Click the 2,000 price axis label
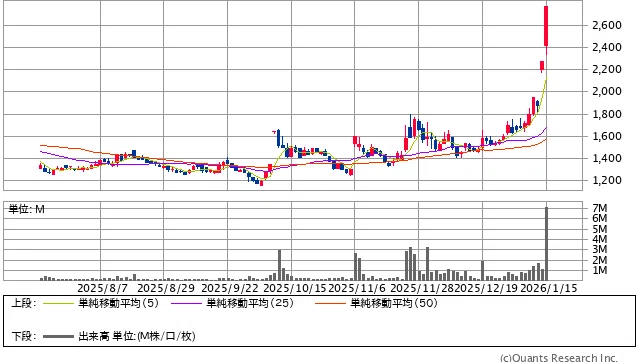Screen dimensions: 638x362 pyautogui.click(x=607, y=91)
